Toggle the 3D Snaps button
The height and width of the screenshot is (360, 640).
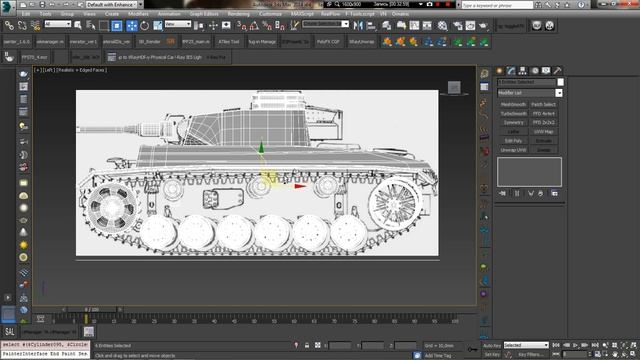point(242,26)
